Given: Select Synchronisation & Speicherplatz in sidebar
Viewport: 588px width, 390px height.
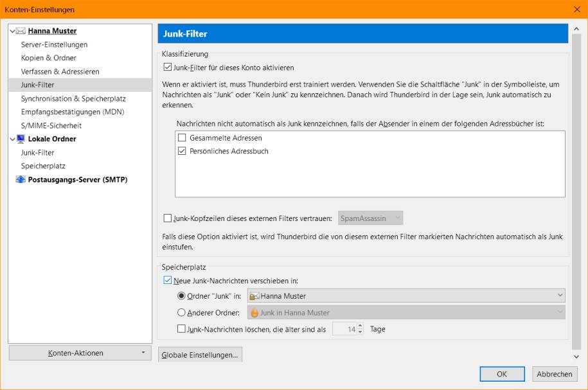Looking at the screenshot, I should 73,98.
